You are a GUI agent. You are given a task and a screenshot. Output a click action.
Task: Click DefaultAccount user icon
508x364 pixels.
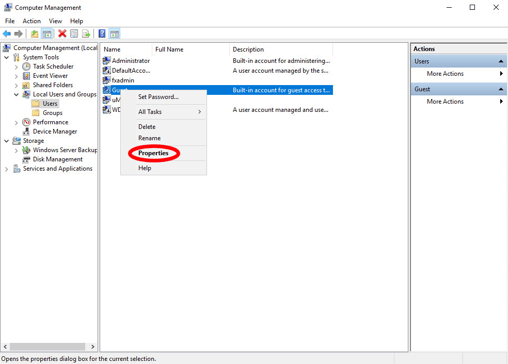[106, 70]
